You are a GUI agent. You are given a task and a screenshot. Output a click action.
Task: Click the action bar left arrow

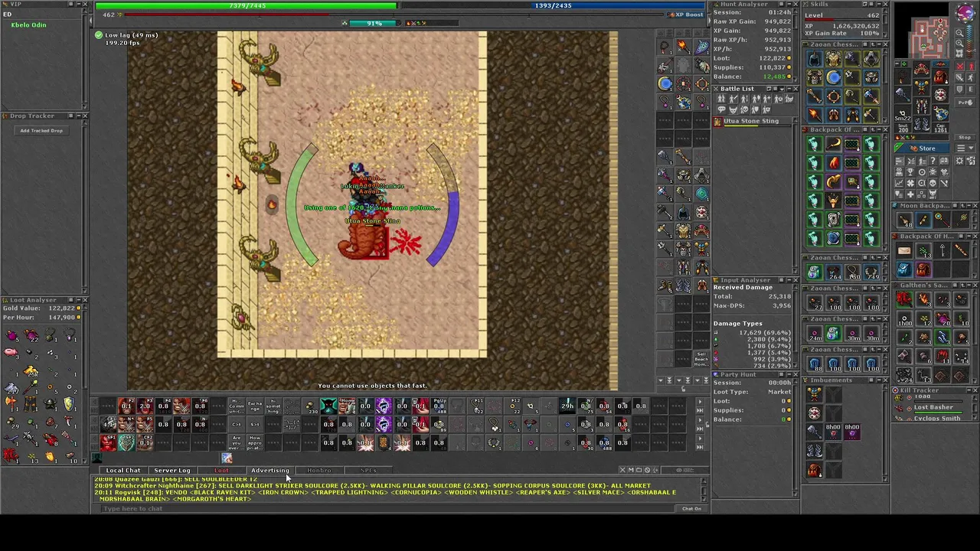(94, 403)
